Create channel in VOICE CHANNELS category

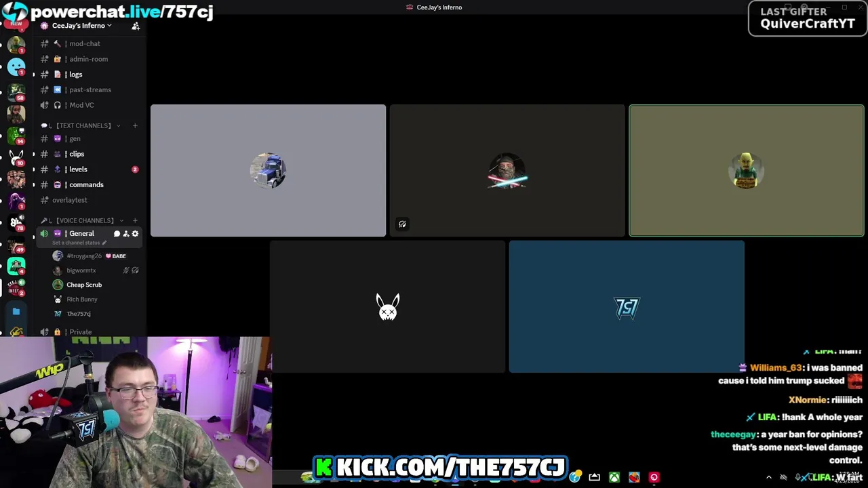coord(135,220)
